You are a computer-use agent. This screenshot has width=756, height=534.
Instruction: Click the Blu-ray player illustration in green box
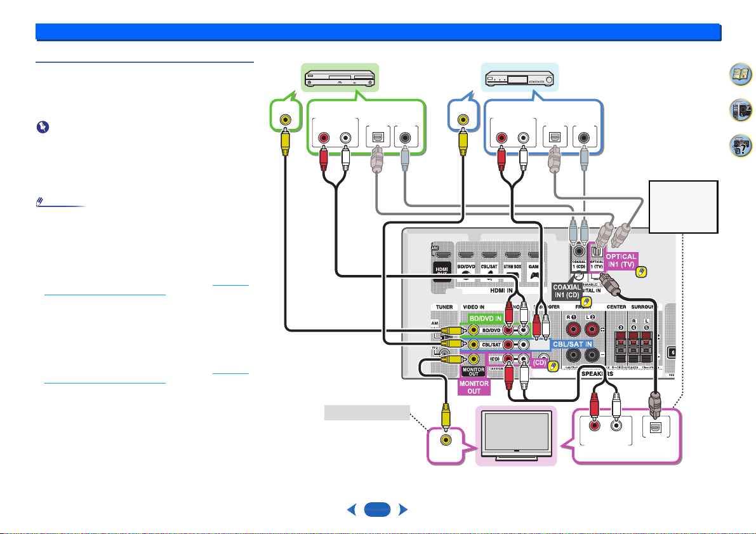click(340, 77)
